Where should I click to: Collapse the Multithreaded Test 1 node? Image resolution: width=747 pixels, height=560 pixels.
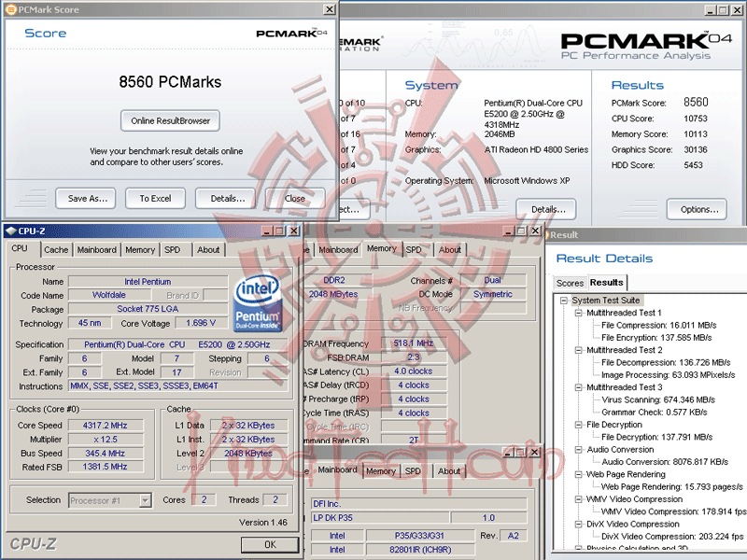click(x=578, y=313)
